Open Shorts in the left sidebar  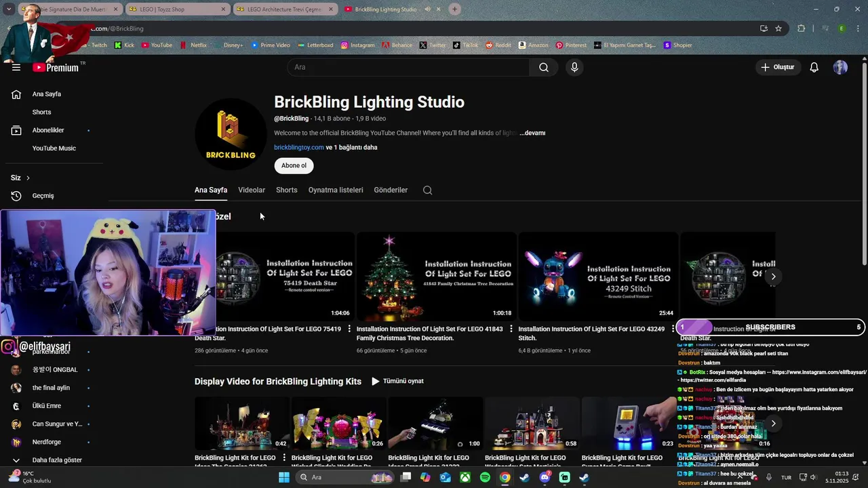[x=41, y=112]
